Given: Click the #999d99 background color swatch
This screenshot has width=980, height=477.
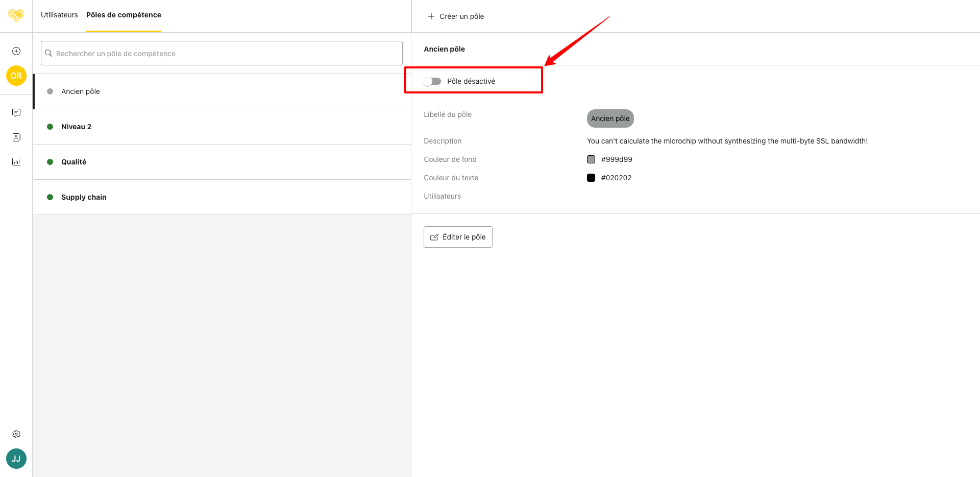Looking at the screenshot, I should point(591,159).
